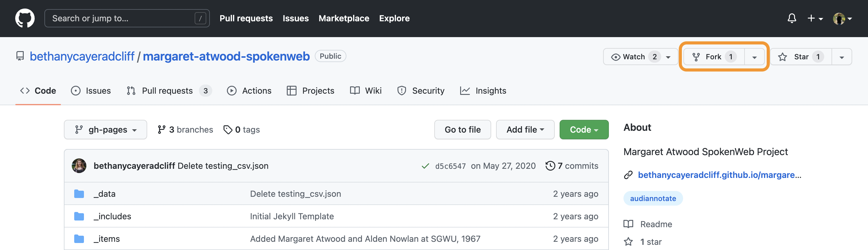Screen dimensions: 868x250
Task: Select the repository Issues tab
Action: point(91,91)
